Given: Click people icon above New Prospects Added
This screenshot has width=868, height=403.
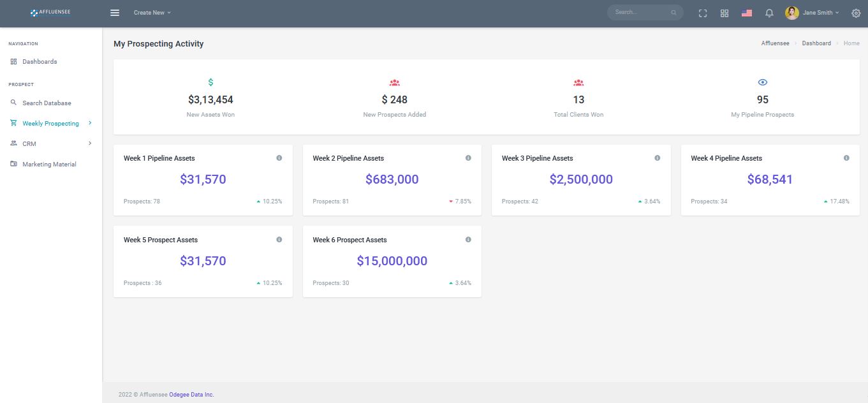Looking at the screenshot, I should tap(395, 82).
